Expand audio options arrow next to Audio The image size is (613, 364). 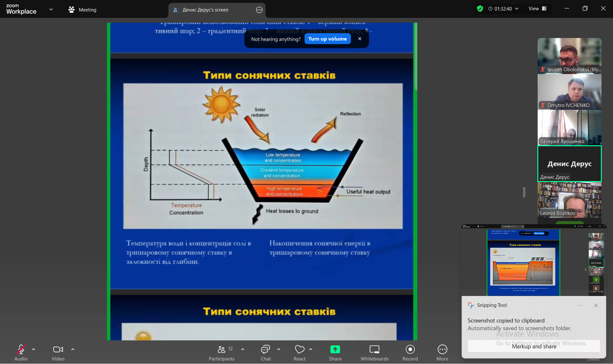point(34,349)
